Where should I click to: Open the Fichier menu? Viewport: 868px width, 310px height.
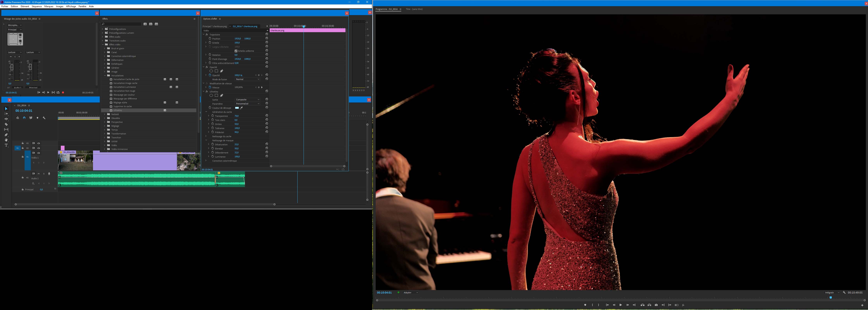[x=5, y=6]
